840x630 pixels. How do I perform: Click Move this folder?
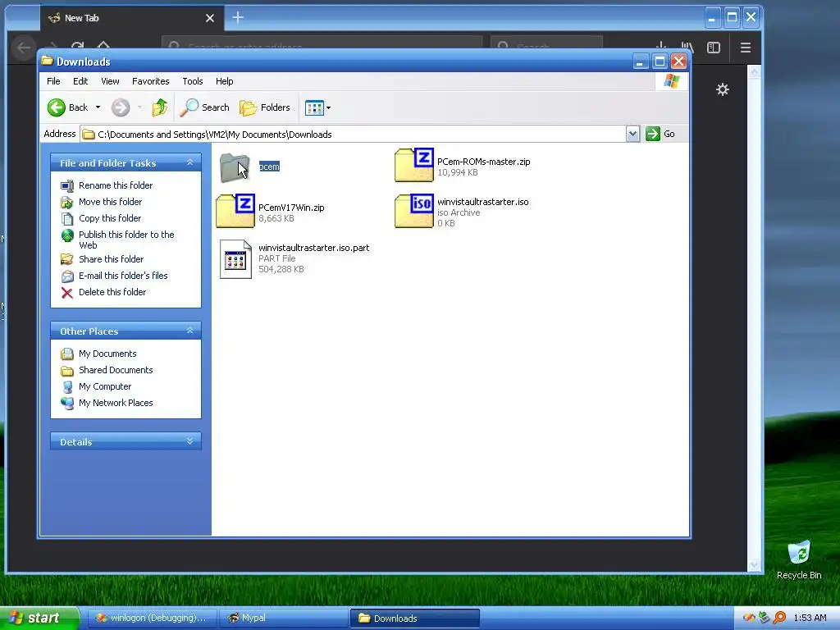pos(111,202)
